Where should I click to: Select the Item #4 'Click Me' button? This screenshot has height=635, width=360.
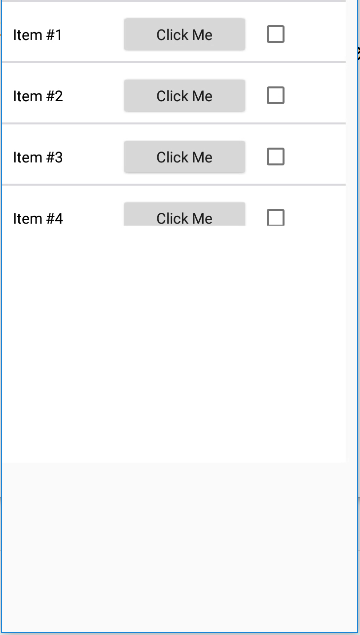click(x=185, y=214)
